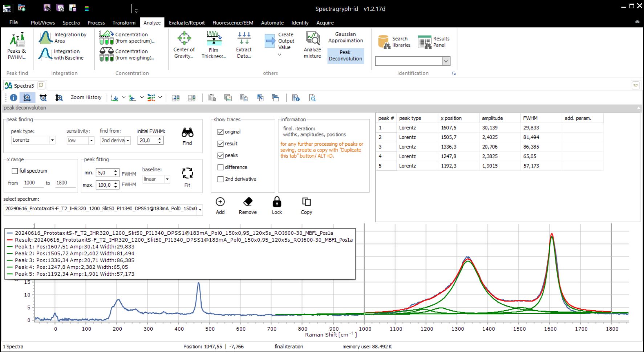The height and width of the screenshot is (352, 644).
Task: Close the Spectra3 tab
Action: point(41,85)
